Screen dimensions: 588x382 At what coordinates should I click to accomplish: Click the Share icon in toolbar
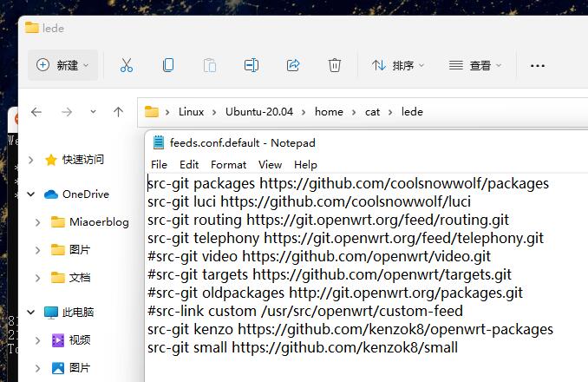pyautogui.click(x=293, y=65)
